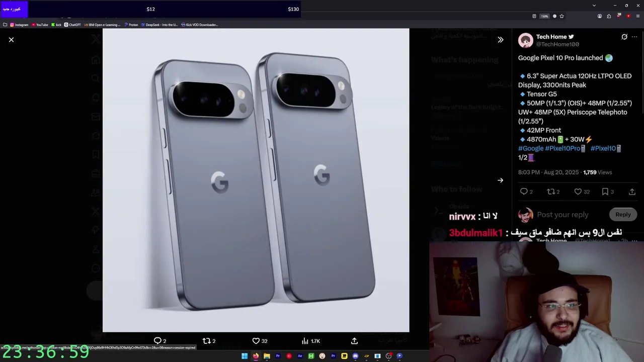Toggle reader view icon in address bar
Screen dimensions: 644x362
click(534, 16)
